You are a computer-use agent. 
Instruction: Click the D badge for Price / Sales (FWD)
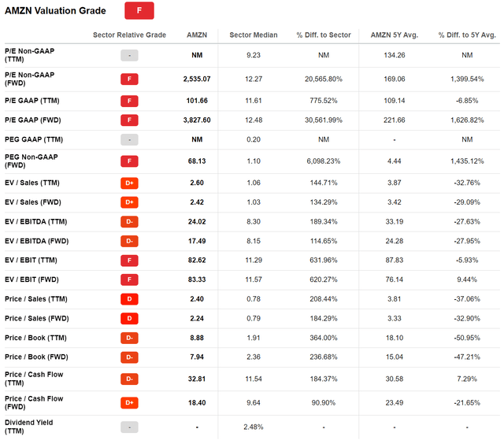129,319
